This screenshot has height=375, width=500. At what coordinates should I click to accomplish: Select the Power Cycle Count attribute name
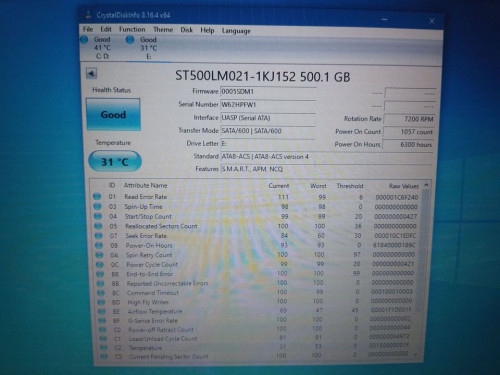[x=152, y=265]
